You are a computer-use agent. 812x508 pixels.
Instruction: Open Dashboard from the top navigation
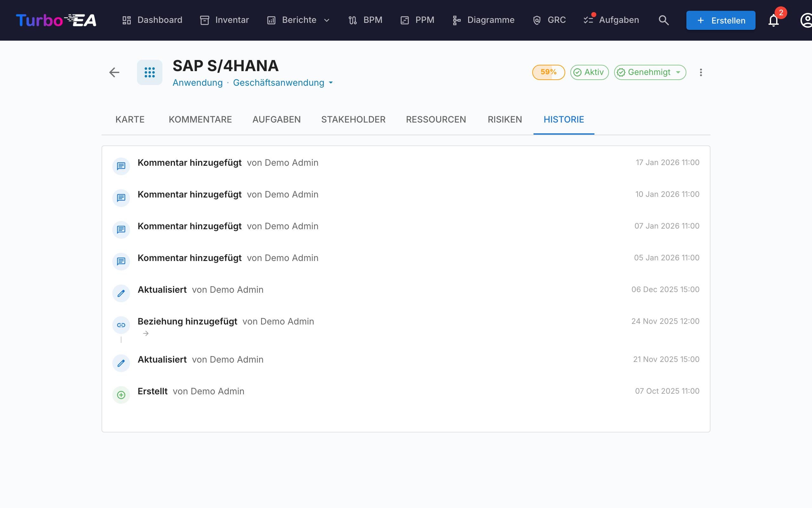tap(152, 20)
